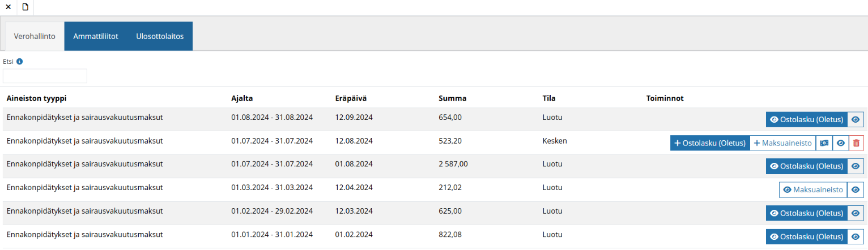This screenshot has height=250, width=868.
Task: Click the red trash delete icon
Action: 856,143
